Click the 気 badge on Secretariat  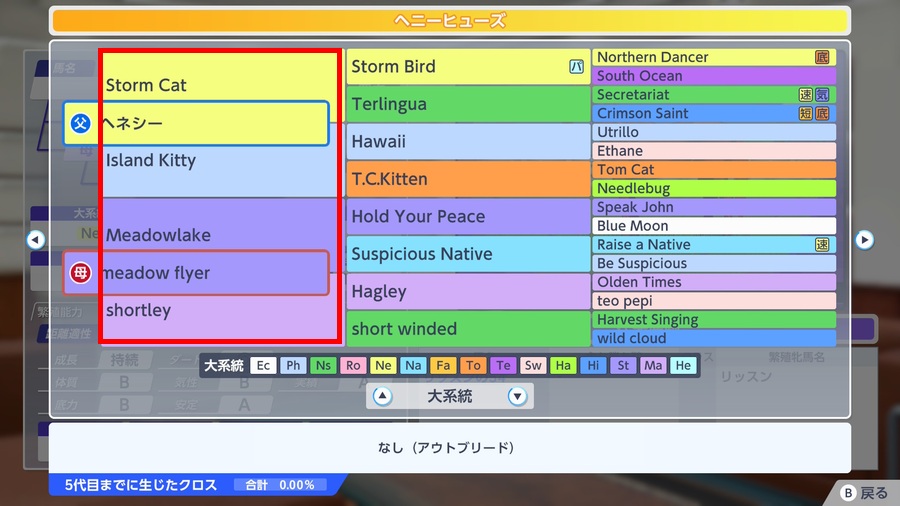(x=822, y=95)
